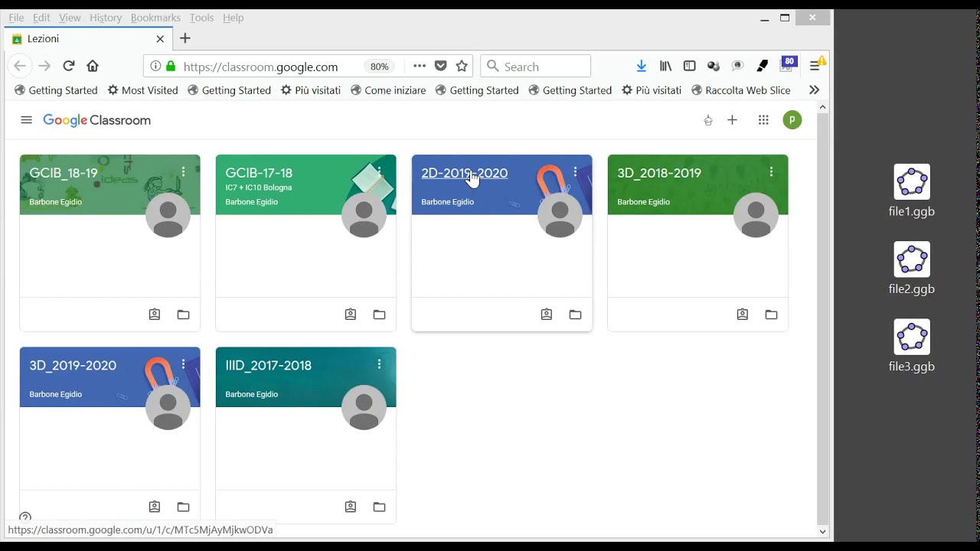Open three-dot menu of 3D_2019-2020 card
The image size is (980, 551).
183,364
